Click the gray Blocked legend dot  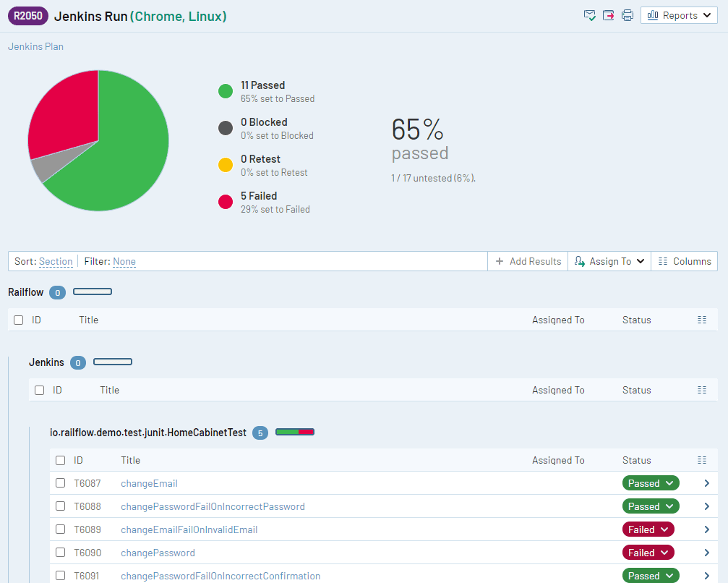tap(226, 128)
